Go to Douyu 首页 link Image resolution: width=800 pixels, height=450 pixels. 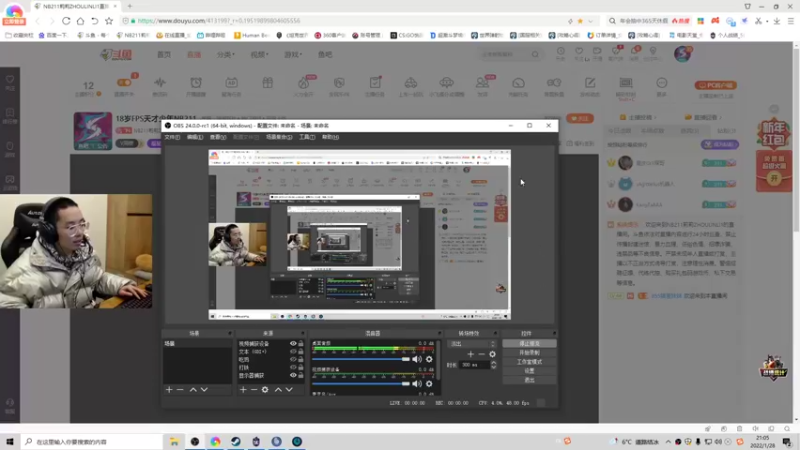pyautogui.click(x=164, y=55)
